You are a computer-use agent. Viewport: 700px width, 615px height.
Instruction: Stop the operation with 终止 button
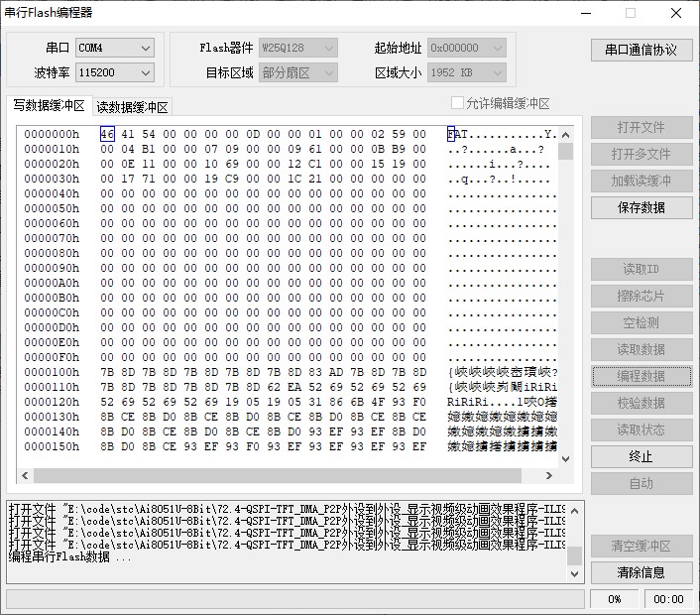pyautogui.click(x=642, y=456)
